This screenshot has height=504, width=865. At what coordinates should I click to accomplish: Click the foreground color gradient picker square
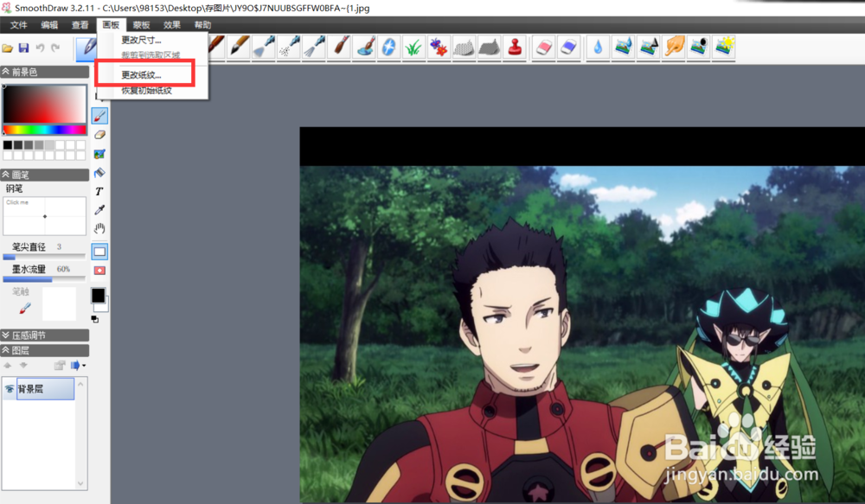tap(45, 105)
